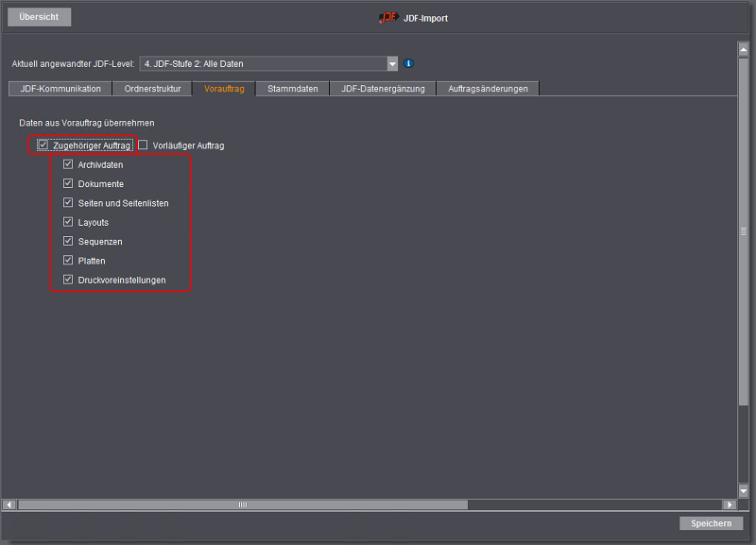Click the vertical scrollbar up arrow
Image resolution: width=756 pixels, height=545 pixels.
(x=744, y=49)
